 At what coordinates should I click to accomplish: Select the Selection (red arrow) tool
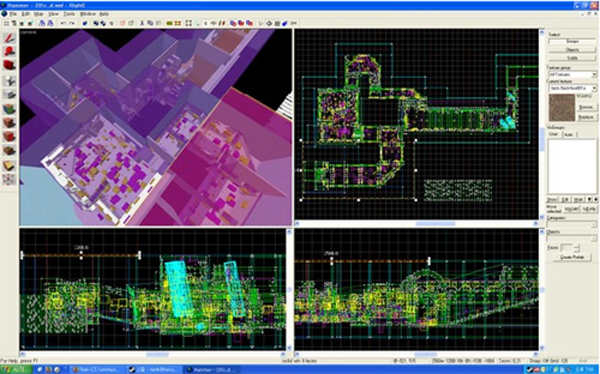9,38
